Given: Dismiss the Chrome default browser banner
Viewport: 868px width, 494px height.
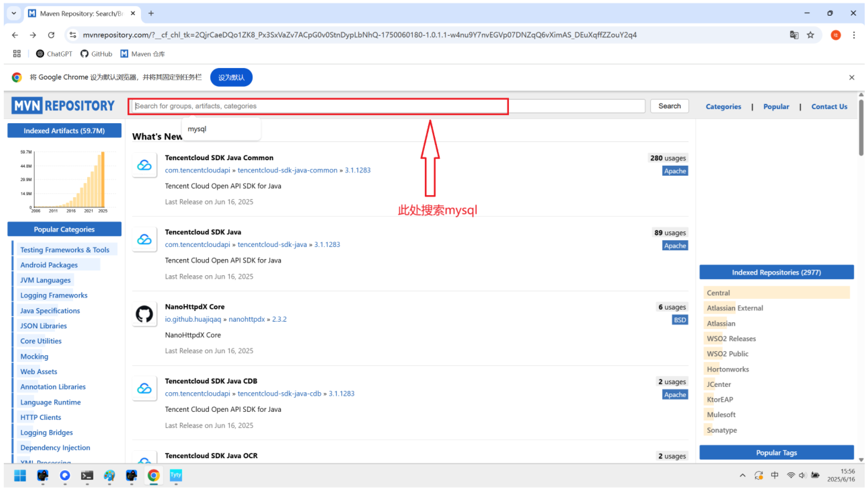Looking at the screenshot, I should [x=851, y=77].
